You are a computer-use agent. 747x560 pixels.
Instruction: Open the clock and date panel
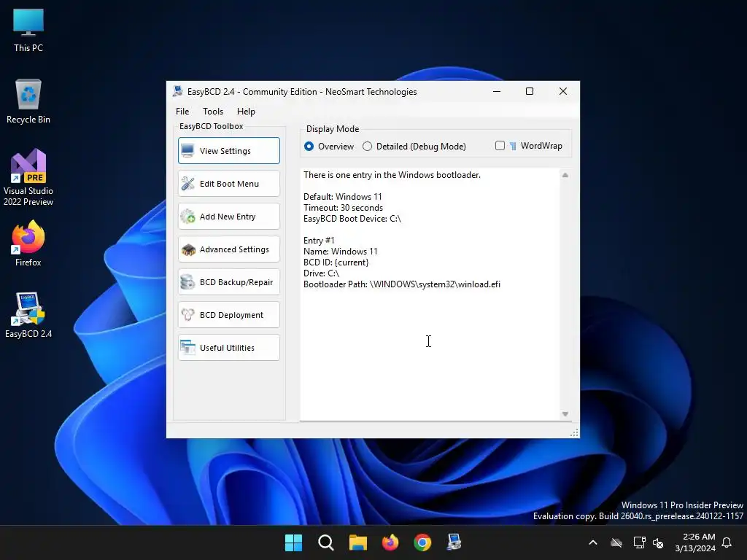(695, 542)
